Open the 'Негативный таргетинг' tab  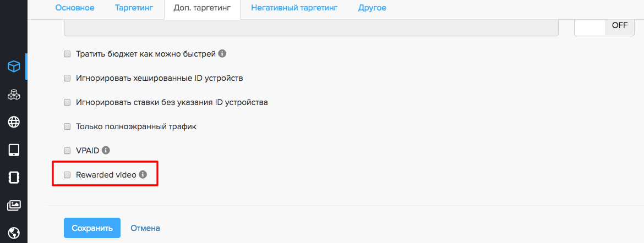294,8
